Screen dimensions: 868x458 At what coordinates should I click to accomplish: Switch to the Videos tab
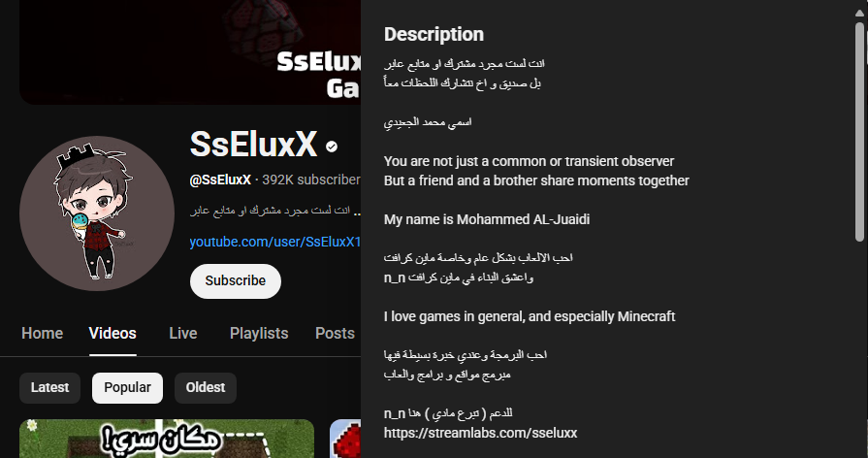point(113,334)
